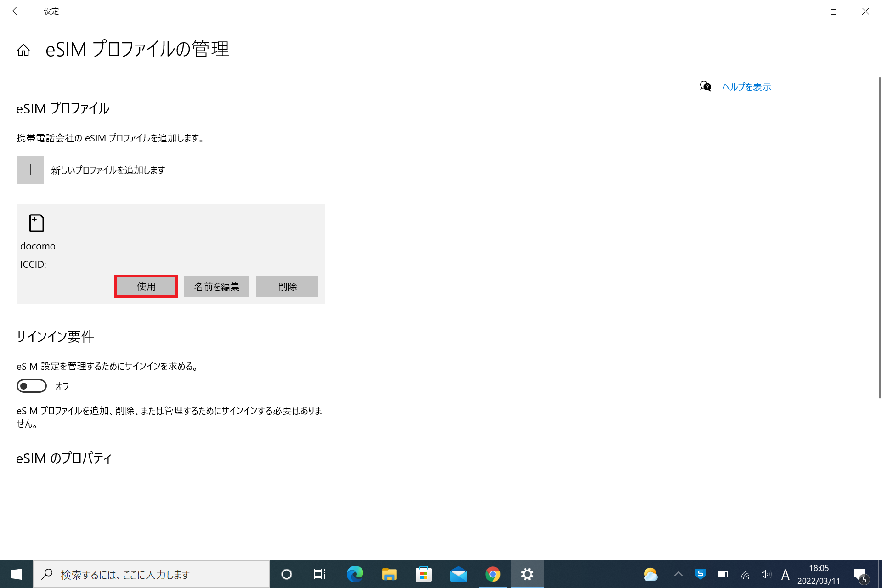Go back with the arrow icon
Screen dimensions: 882x588
pyautogui.click(x=17, y=11)
